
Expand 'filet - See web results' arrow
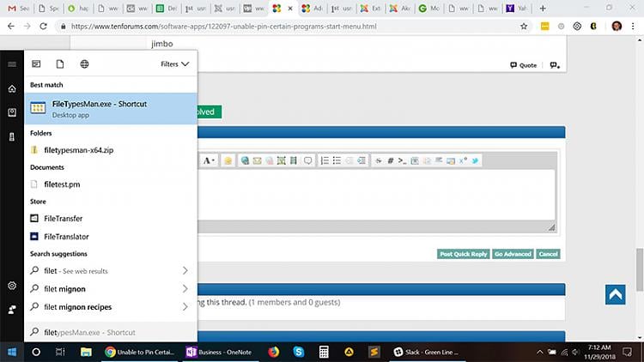click(185, 271)
